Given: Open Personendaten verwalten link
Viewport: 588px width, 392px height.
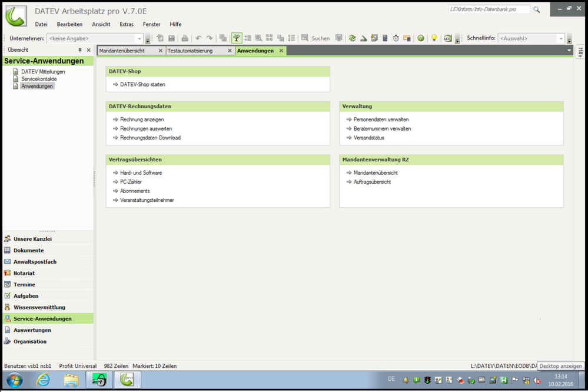Looking at the screenshot, I should [x=381, y=119].
